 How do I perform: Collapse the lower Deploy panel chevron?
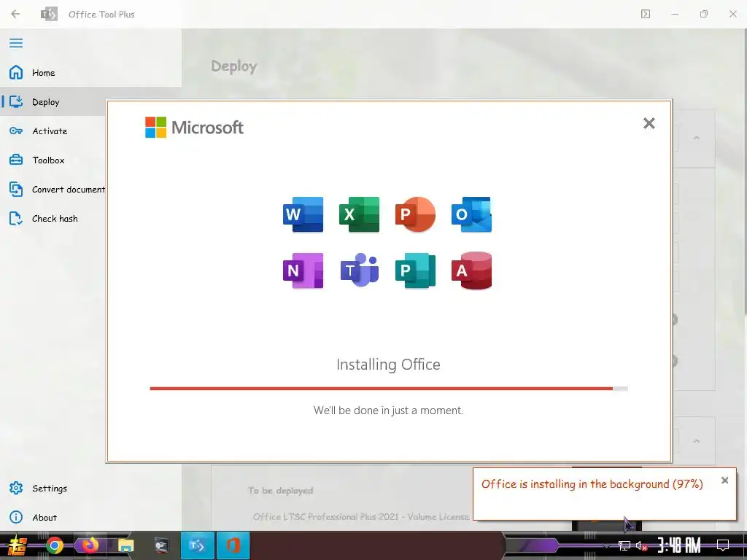point(697,441)
